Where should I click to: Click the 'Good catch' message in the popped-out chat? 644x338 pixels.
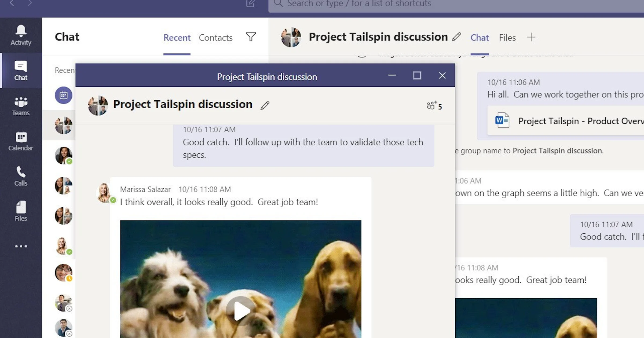click(303, 145)
